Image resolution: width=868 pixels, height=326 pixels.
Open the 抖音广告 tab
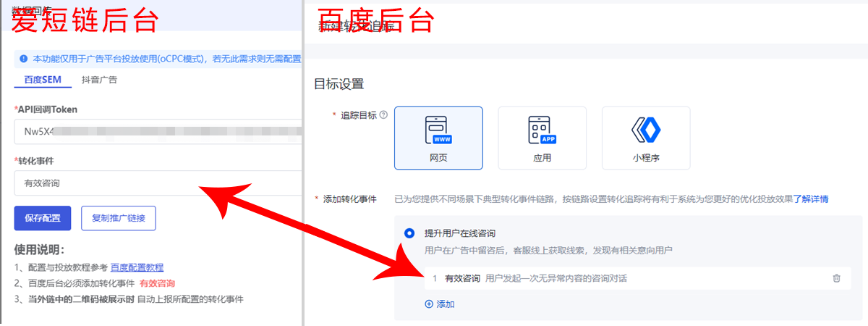pos(99,80)
